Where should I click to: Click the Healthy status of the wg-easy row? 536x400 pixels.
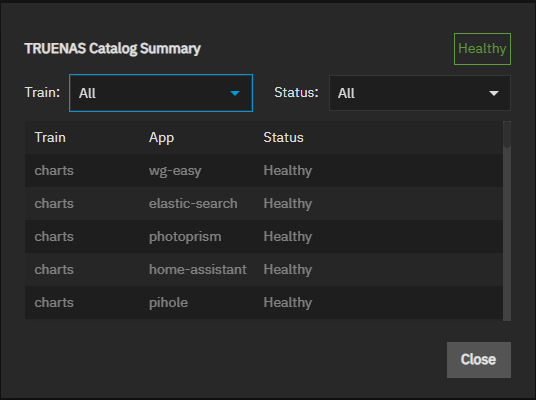287,171
